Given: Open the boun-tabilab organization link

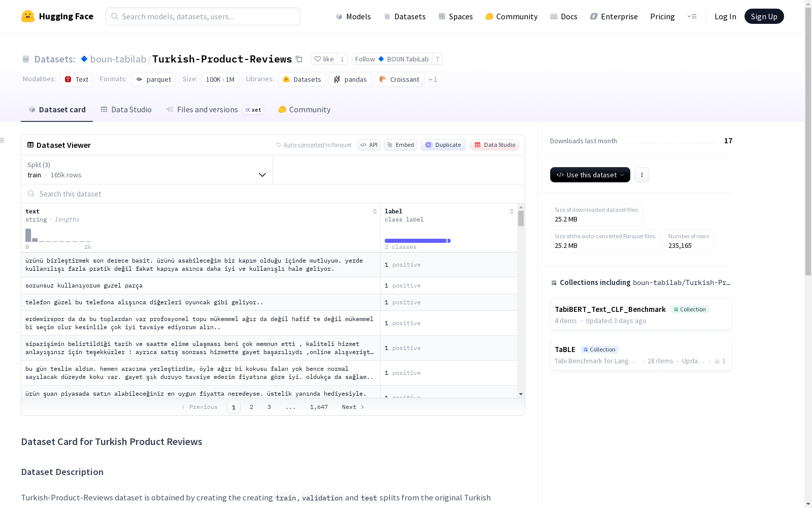Looking at the screenshot, I should tap(118, 59).
